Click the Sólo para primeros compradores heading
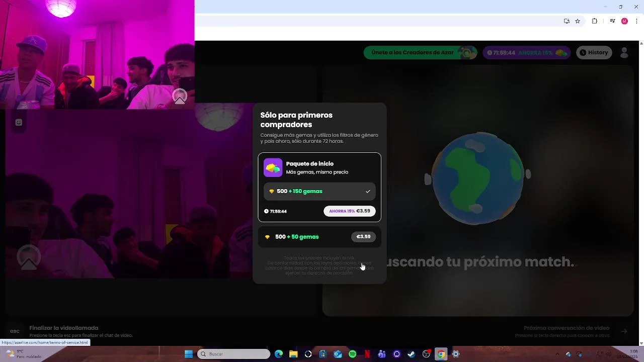The height and width of the screenshot is (362, 644). point(296,120)
